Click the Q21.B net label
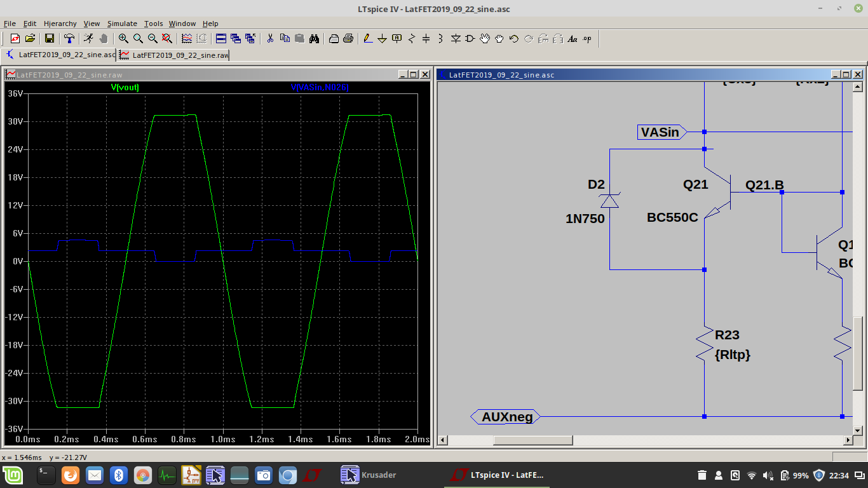Image resolution: width=868 pixels, height=488 pixels. tap(764, 185)
